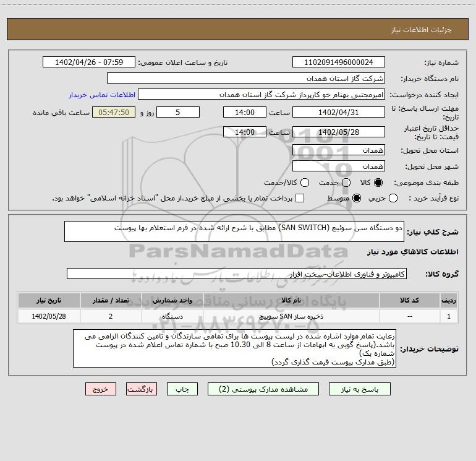Select the کالا/خدمت radio option
Image resolution: width=476 pixels, height=461 pixels.
coord(305,183)
